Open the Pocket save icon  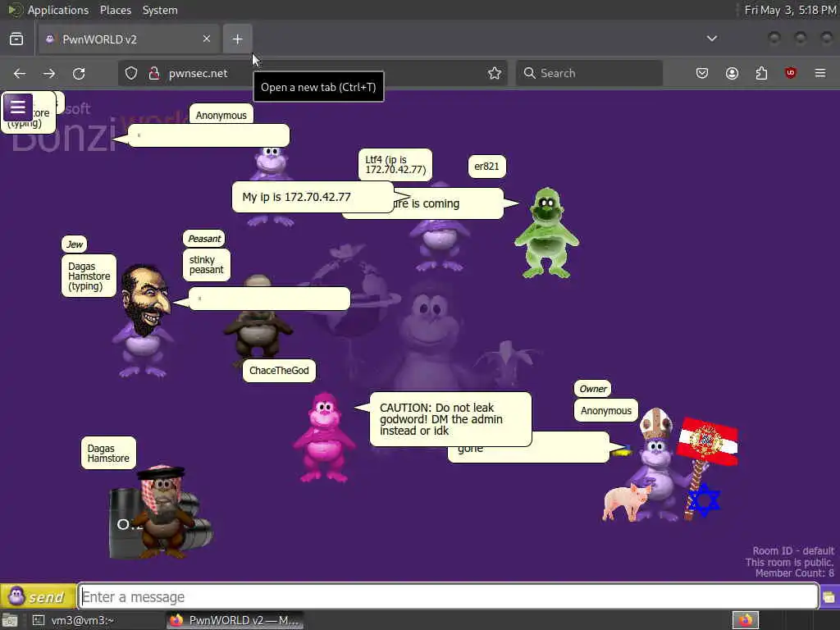pyautogui.click(x=702, y=73)
